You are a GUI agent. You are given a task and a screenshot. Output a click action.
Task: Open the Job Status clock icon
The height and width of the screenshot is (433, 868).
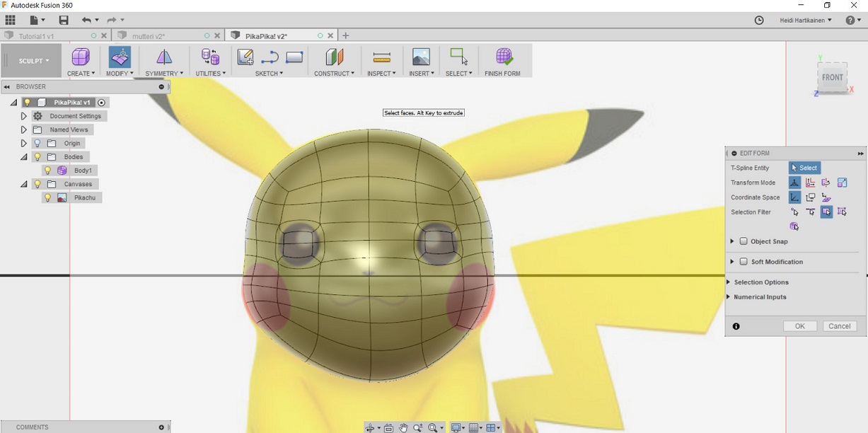[x=759, y=21]
